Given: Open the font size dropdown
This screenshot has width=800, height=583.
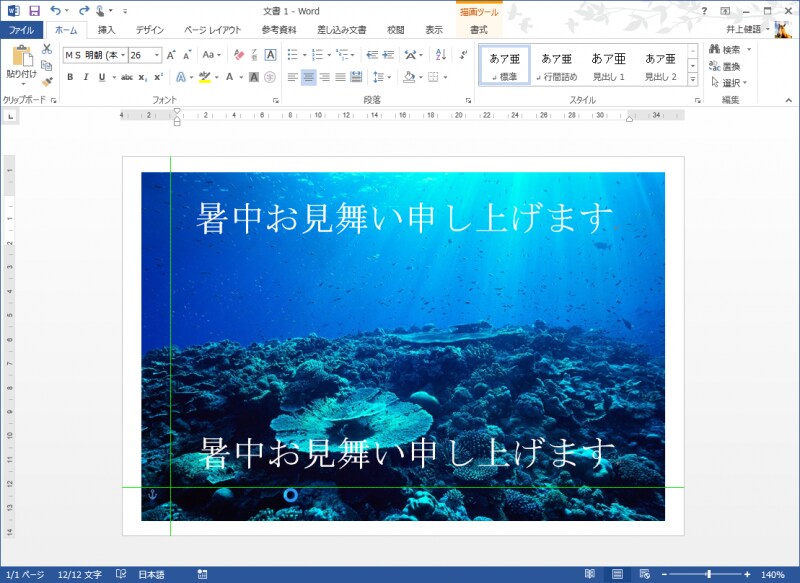Looking at the screenshot, I should click(x=157, y=55).
